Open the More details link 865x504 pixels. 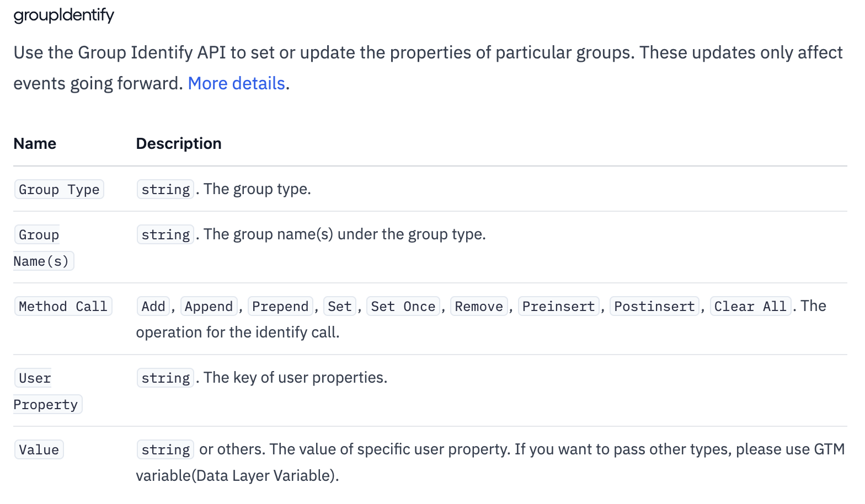tap(236, 83)
